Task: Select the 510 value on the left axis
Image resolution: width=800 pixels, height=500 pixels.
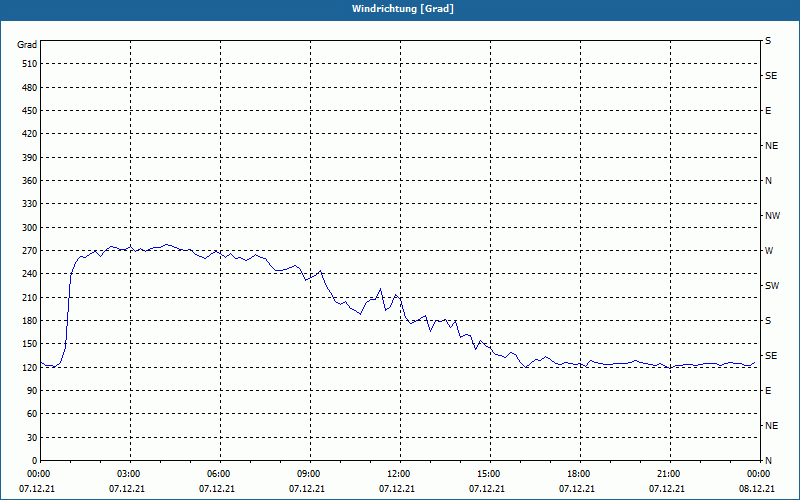Action: (x=30, y=64)
